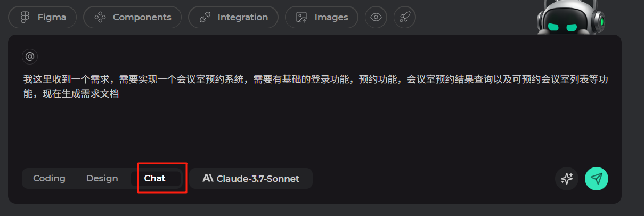Switch mode to Coding
The height and width of the screenshot is (216, 644).
[49, 178]
